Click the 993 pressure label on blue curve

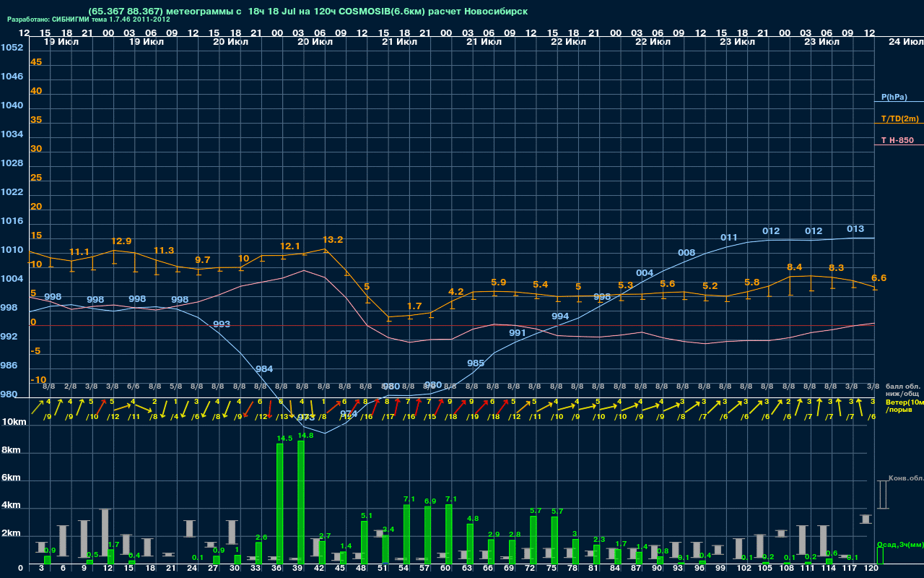pos(222,324)
